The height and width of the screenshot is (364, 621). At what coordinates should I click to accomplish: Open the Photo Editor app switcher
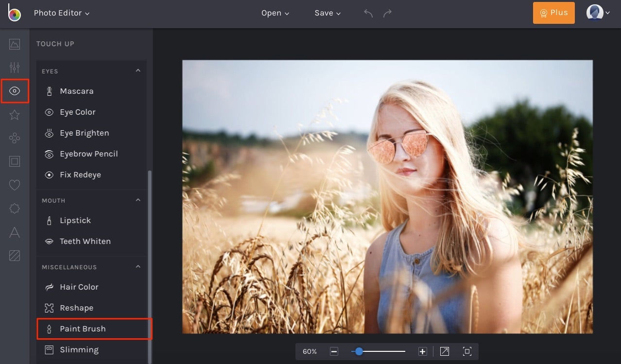coord(62,13)
